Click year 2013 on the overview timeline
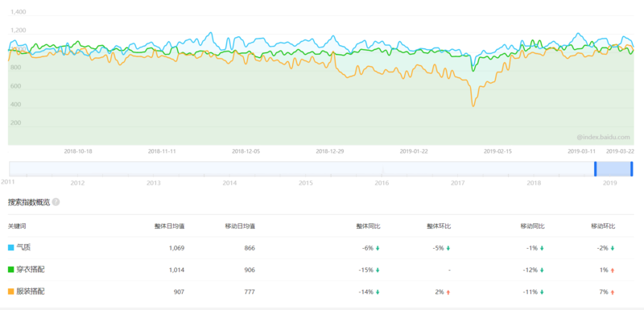The height and width of the screenshot is (310, 644). (x=154, y=183)
